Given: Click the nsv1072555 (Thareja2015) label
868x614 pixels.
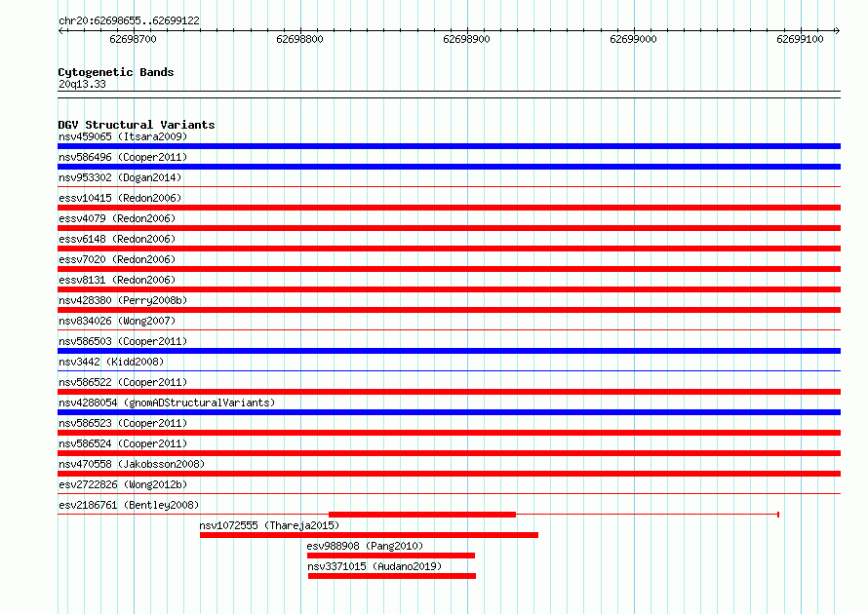Looking at the screenshot, I should pos(269,525).
